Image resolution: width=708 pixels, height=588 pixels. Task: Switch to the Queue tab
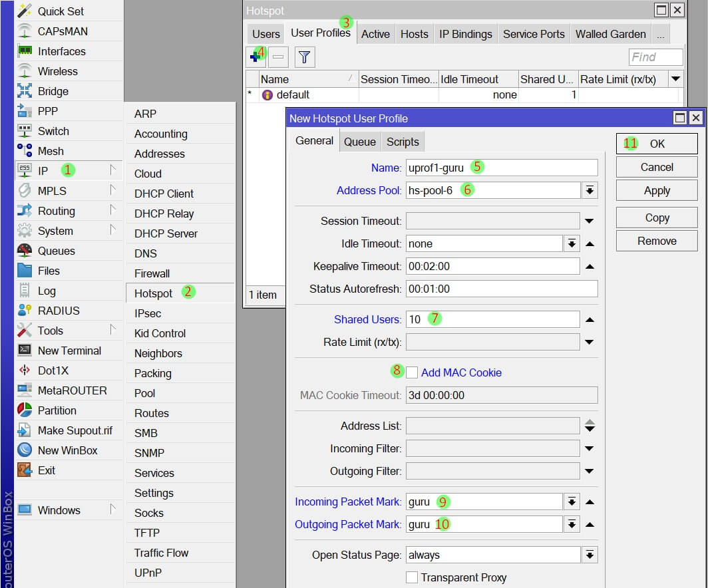point(360,142)
